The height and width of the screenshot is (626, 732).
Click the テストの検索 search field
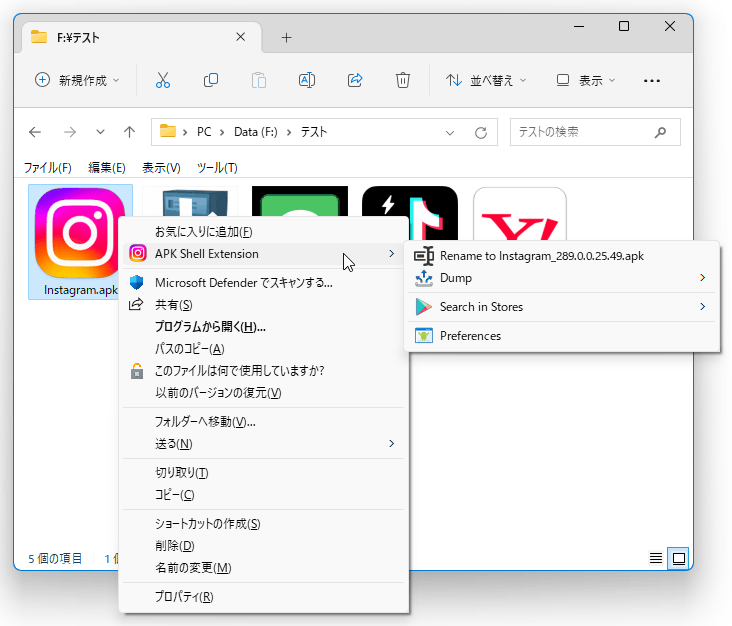595,133
